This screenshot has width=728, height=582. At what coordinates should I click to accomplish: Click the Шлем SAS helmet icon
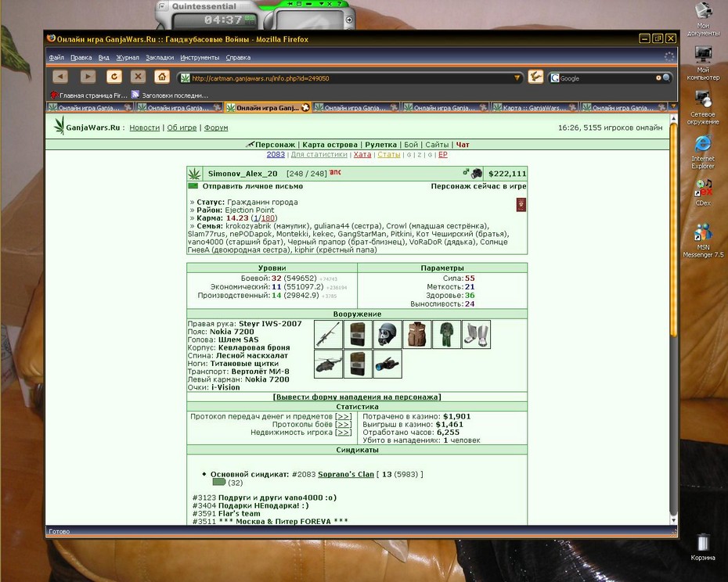tap(387, 334)
